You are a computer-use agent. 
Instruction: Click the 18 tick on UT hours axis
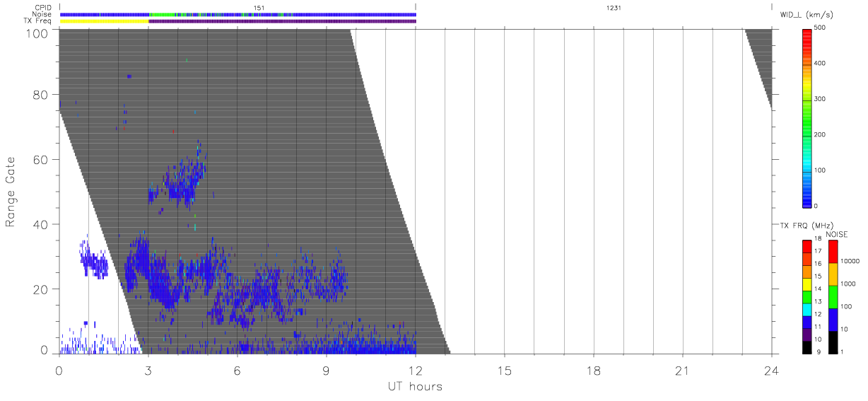pos(593,371)
